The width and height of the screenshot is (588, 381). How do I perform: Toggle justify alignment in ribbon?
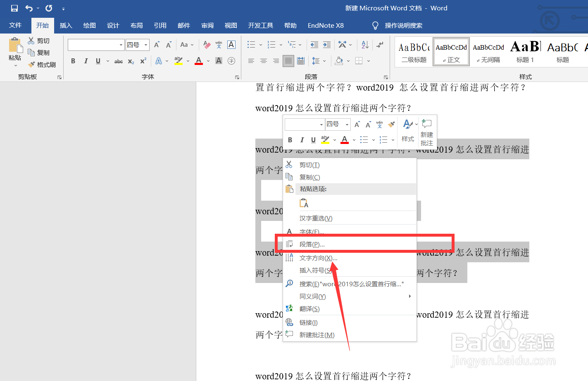288,61
